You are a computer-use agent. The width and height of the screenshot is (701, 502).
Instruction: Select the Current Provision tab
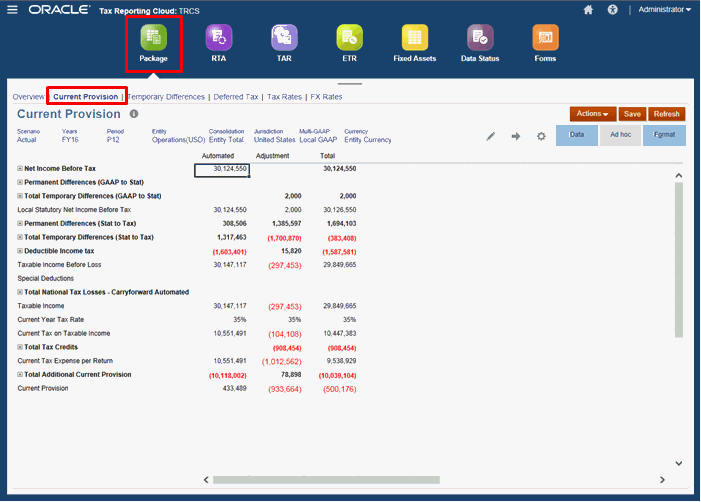tap(86, 97)
